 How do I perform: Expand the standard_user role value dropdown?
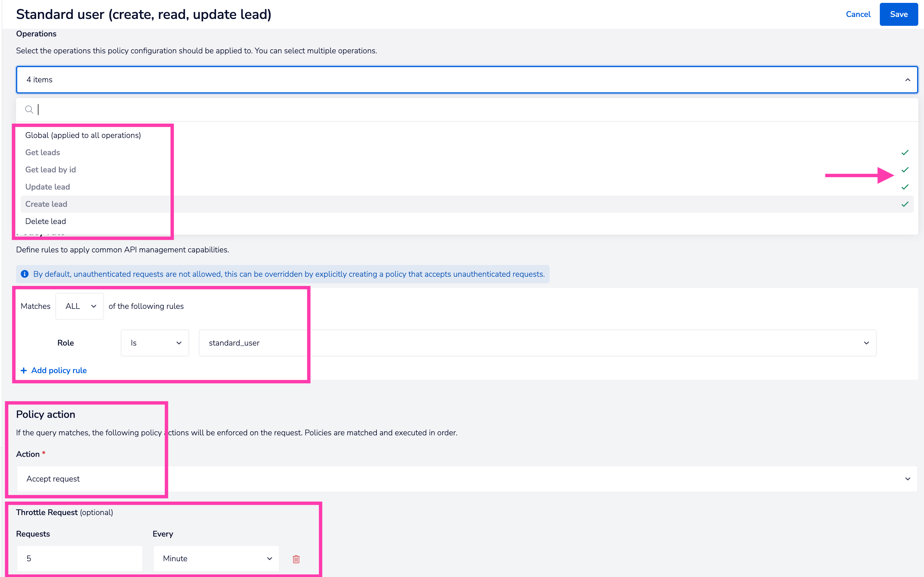click(866, 343)
